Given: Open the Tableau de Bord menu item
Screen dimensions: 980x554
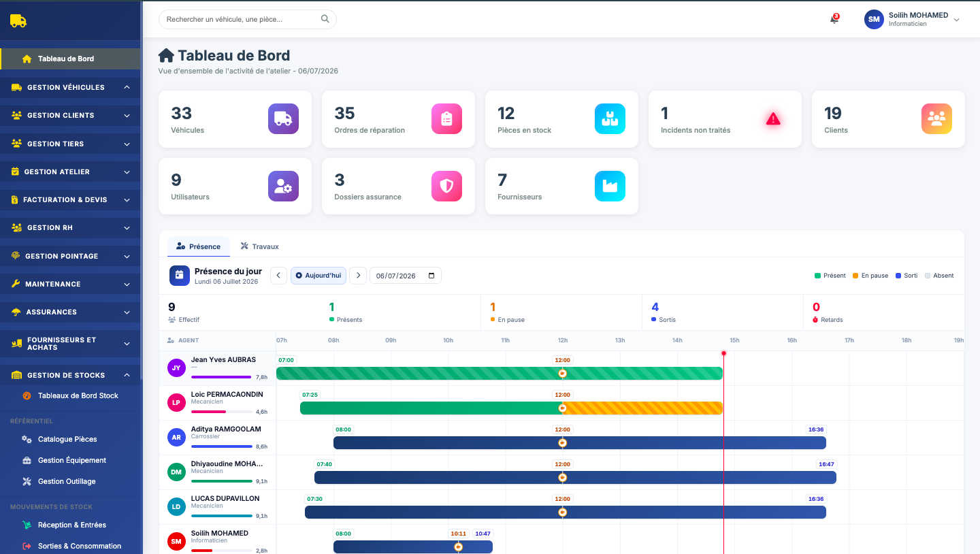Looking at the screenshot, I should coord(70,59).
